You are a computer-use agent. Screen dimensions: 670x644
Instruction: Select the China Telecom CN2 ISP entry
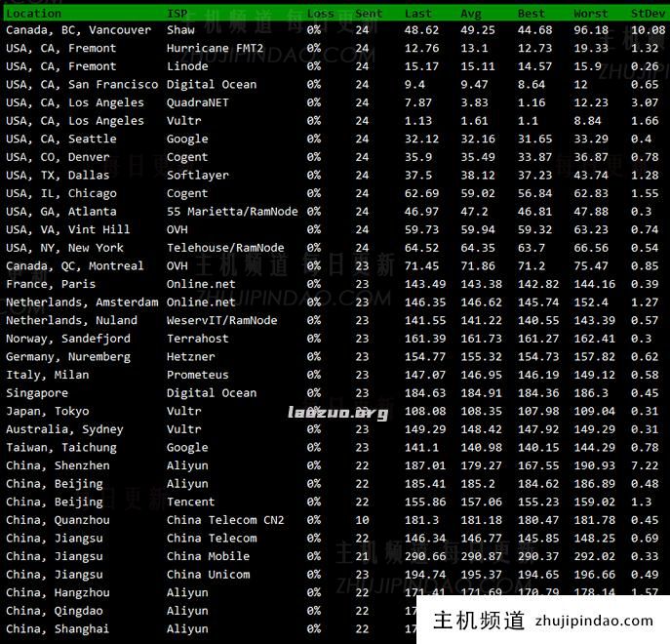coord(225,520)
